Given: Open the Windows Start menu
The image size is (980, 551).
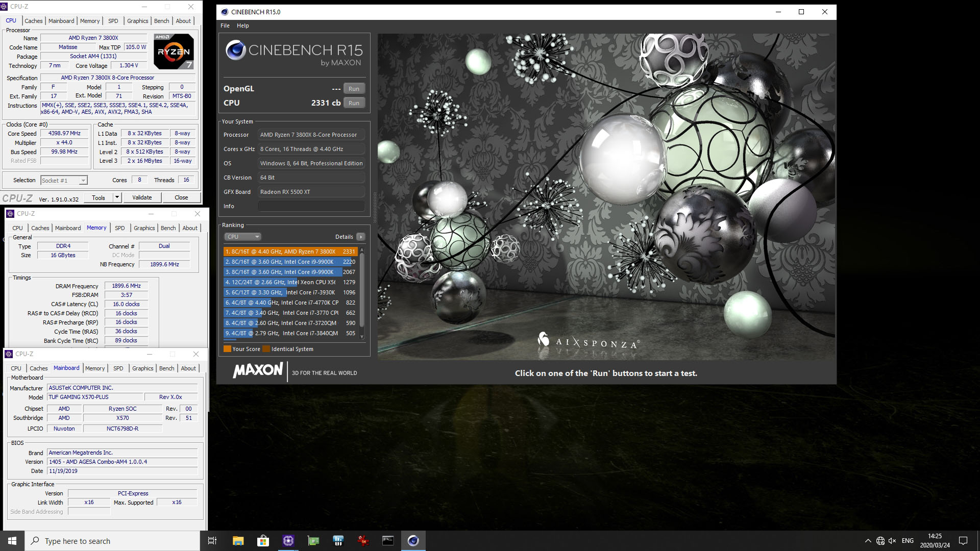Looking at the screenshot, I should click(12, 541).
